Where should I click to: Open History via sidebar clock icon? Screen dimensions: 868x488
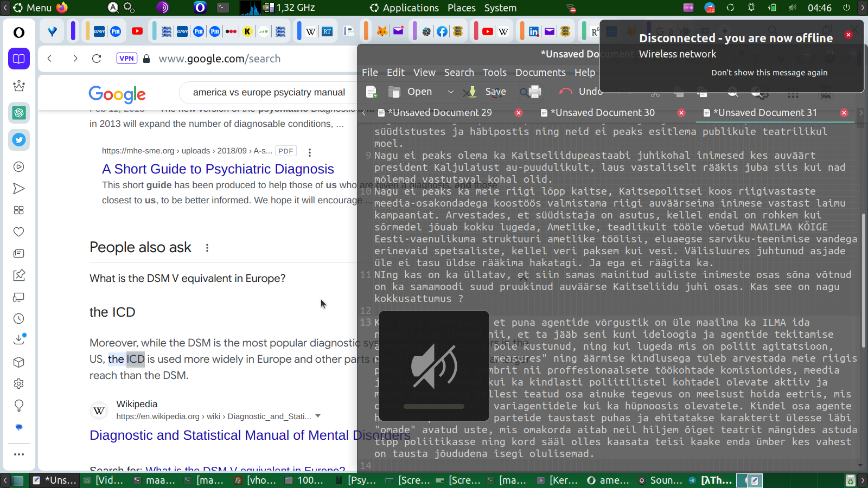(19, 319)
